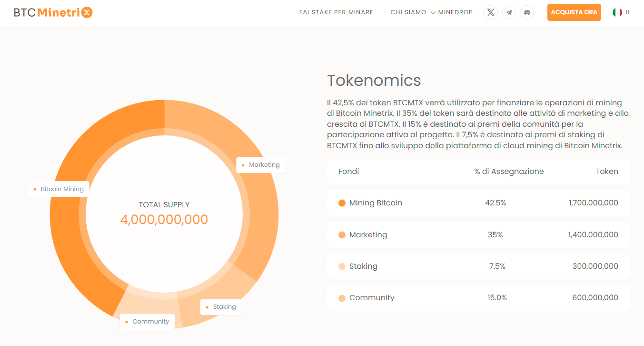Click the 7.5% allocation value

click(497, 266)
